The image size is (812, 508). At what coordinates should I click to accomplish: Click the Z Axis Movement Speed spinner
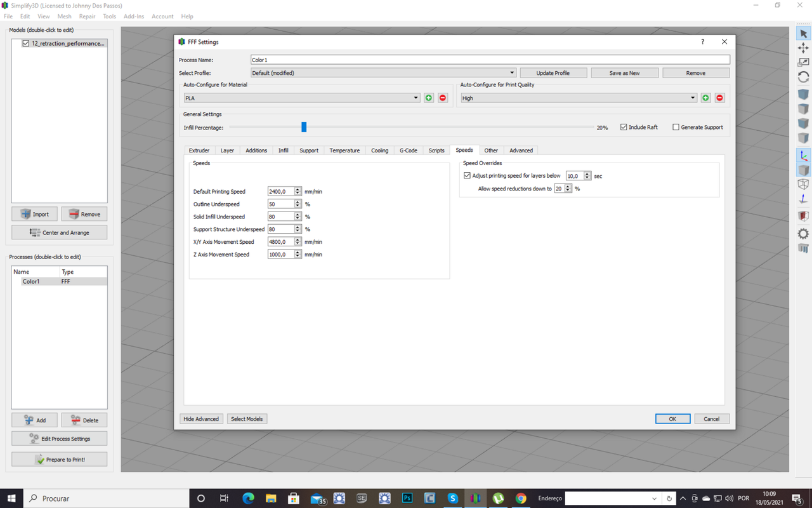[298, 254]
